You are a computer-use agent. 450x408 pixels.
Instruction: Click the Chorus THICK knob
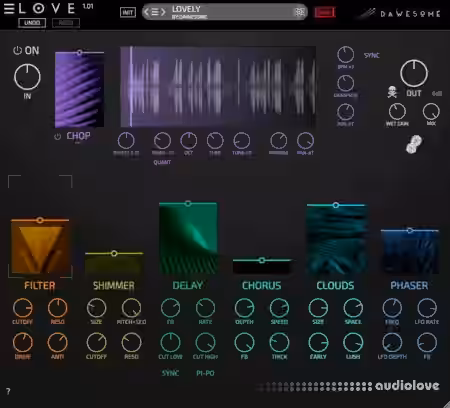pyautogui.click(x=279, y=343)
